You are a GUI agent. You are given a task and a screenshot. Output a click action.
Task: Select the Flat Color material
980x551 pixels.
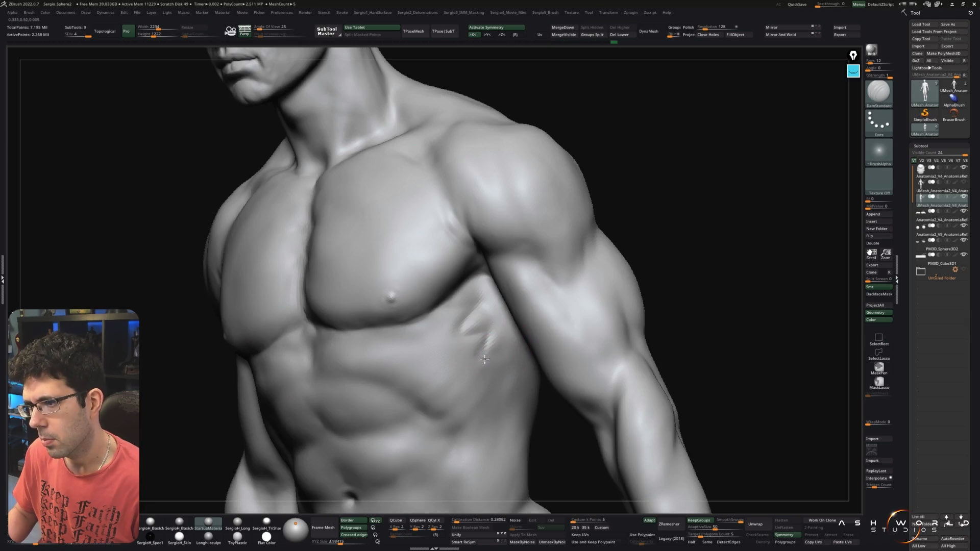266,536
